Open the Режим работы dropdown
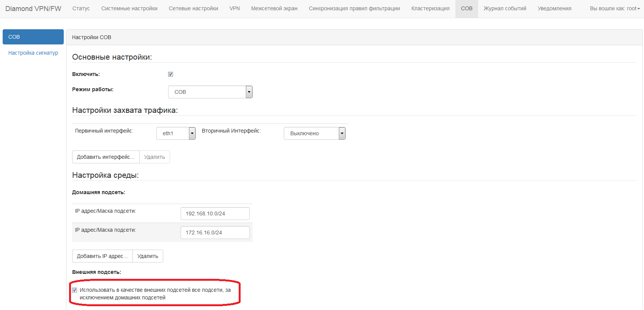The width and height of the screenshot is (644, 310). tap(210, 92)
